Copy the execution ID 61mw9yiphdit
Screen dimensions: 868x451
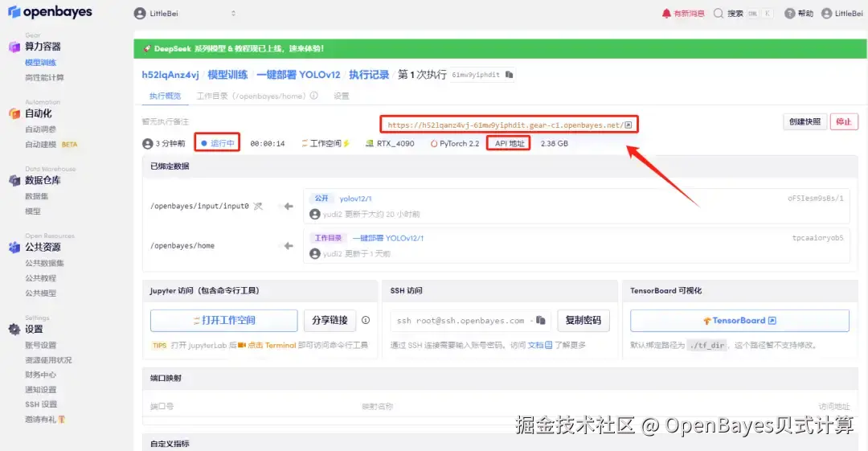pos(510,75)
